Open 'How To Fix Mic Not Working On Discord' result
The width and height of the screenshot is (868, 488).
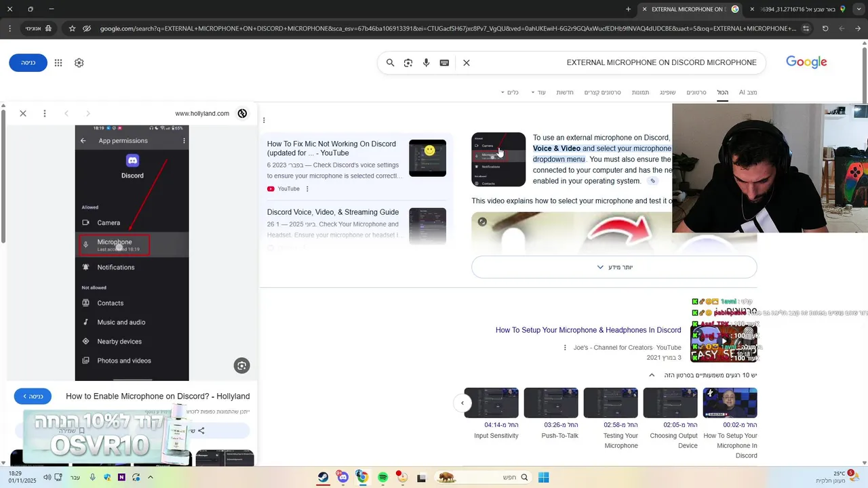tap(332, 148)
